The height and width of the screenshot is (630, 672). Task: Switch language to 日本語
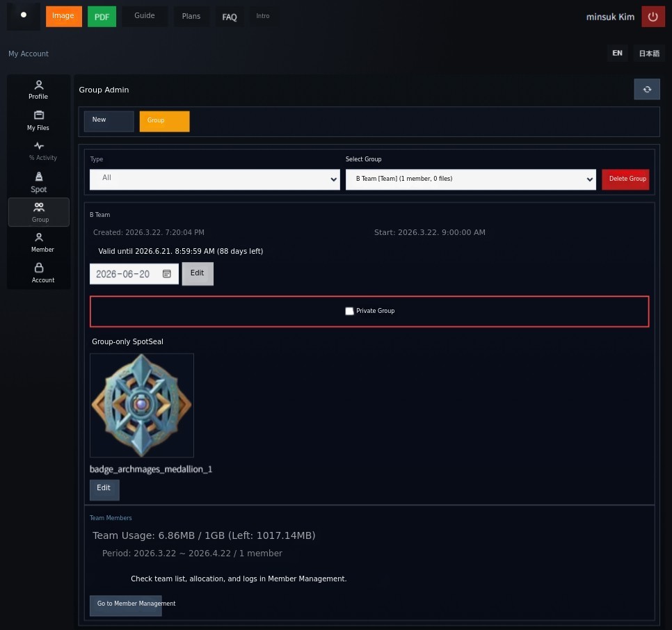[648, 54]
